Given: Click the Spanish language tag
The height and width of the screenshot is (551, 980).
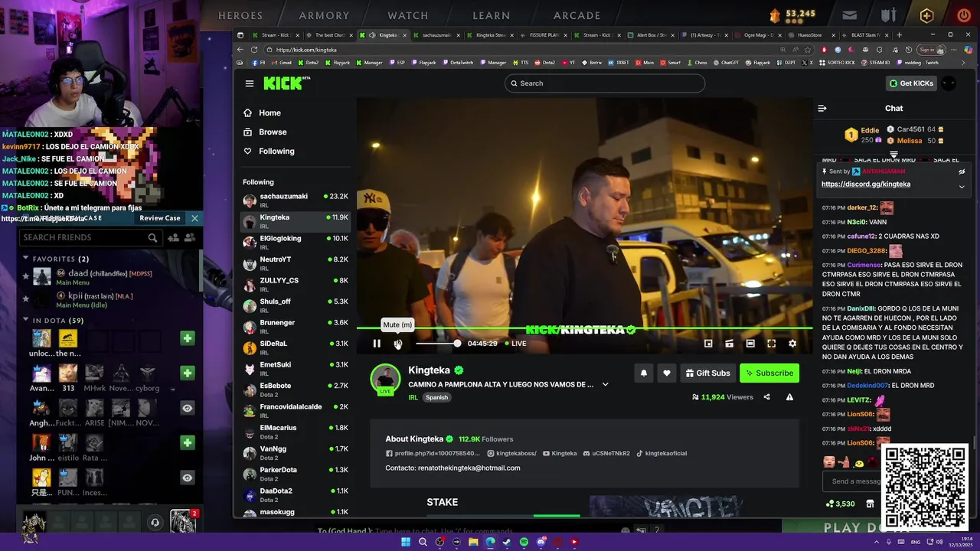Looking at the screenshot, I should 437,397.
